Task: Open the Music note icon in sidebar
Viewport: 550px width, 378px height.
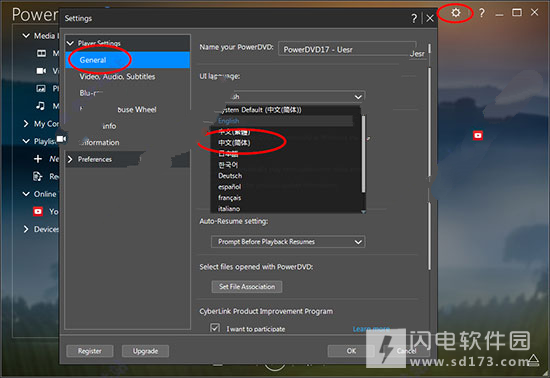Action: [x=41, y=106]
